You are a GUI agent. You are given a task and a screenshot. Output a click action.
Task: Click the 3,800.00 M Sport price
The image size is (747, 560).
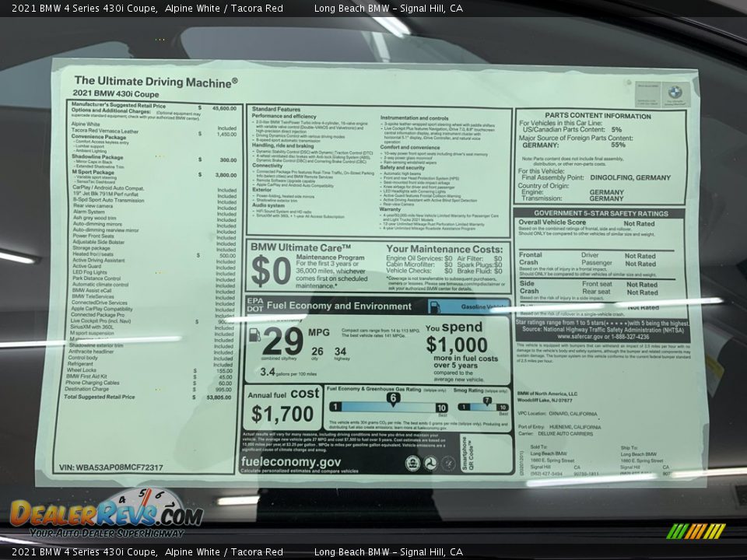[226, 175]
